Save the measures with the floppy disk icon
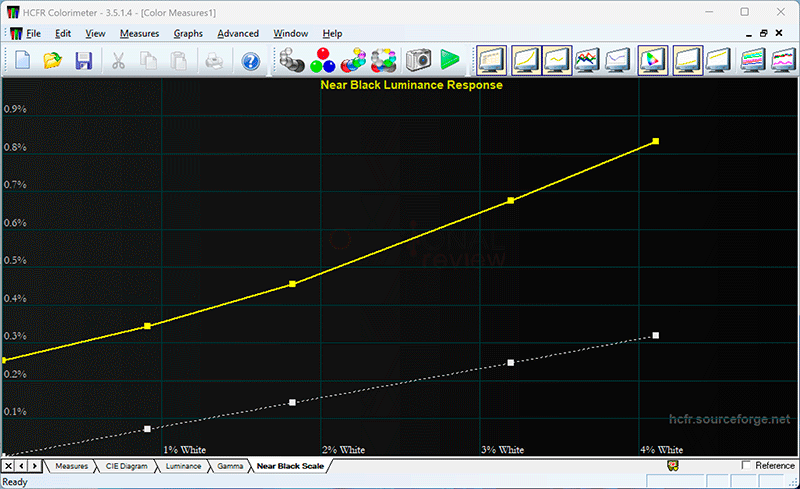Viewport: 800px width, 489px height. tap(84, 61)
